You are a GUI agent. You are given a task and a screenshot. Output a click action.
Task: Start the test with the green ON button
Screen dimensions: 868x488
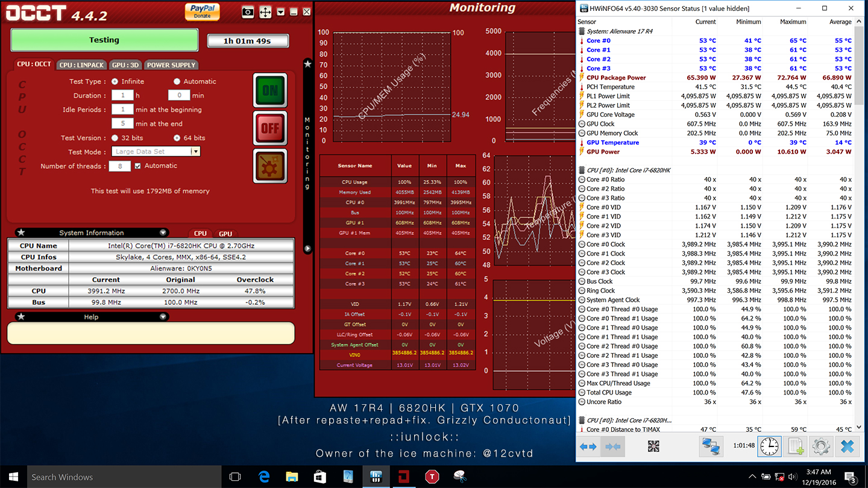click(x=270, y=90)
